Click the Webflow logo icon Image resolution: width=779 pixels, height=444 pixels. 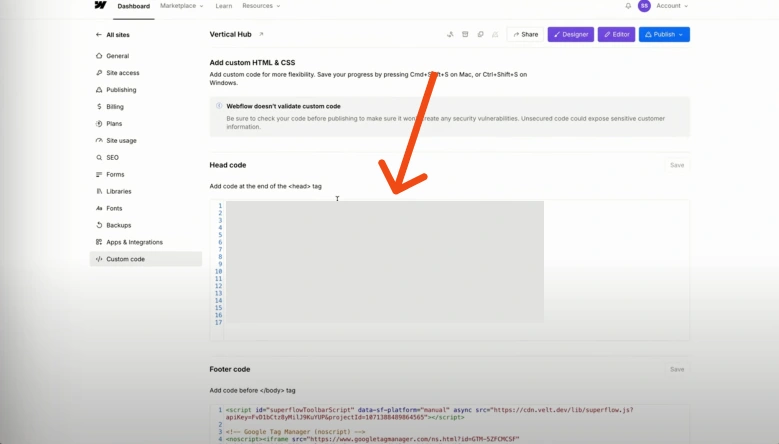coord(100,6)
